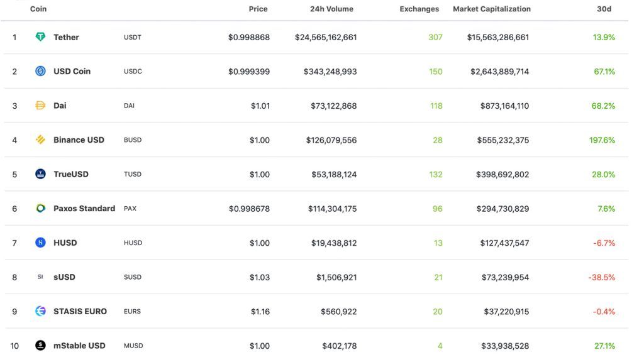Click the Coin column header
This screenshot has width=644, height=362.
[x=38, y=9]
